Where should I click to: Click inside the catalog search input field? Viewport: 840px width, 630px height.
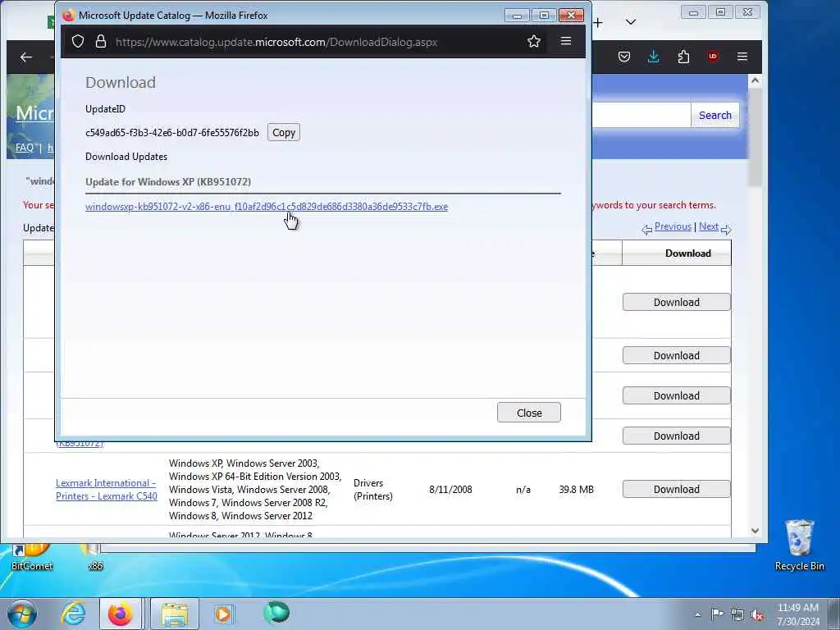click(x=641, y=115)
